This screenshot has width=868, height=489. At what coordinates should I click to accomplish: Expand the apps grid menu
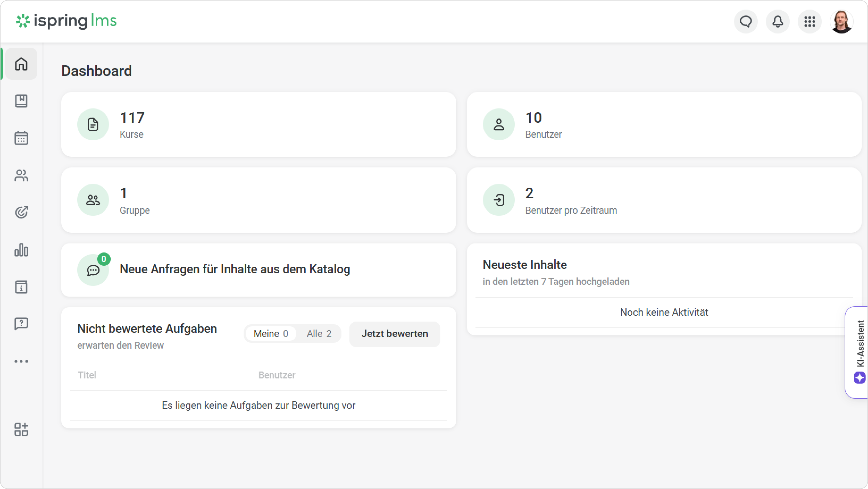pyautogui.click(x=809, y=22)
